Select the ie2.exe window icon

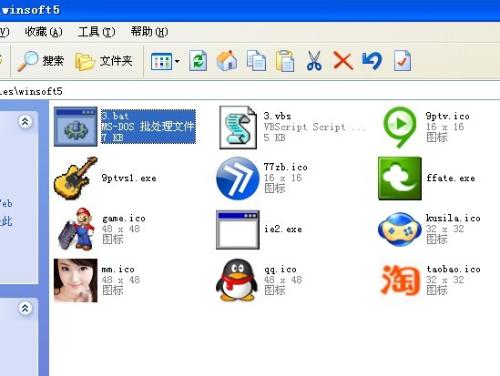[238, 230]
